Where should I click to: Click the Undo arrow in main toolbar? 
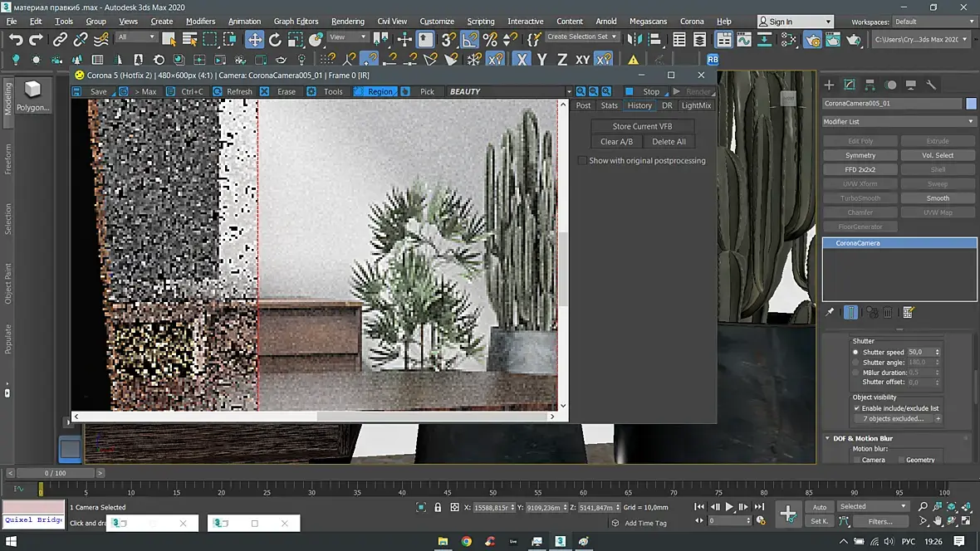16,39
